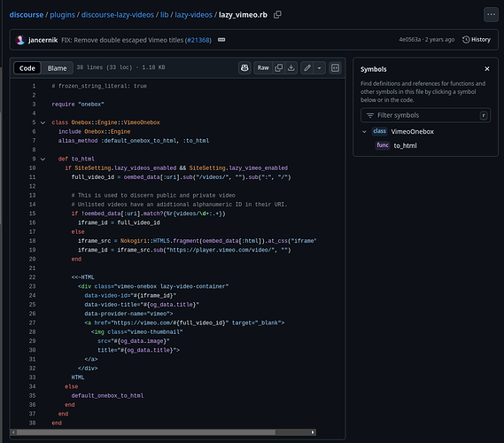504x443 pixels.
Task: Open pull request #21368 link
Action: click(198, 40)
